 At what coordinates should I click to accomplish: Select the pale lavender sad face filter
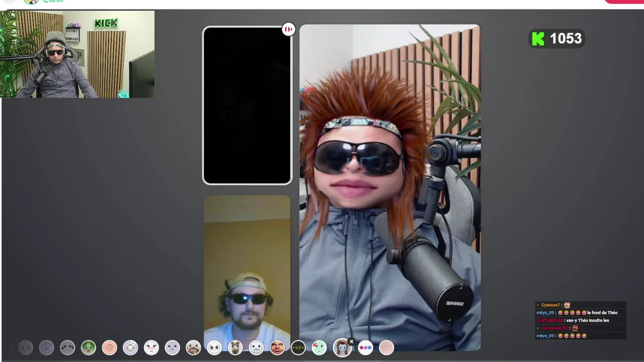pyautogui.click(x=172, y=347)
